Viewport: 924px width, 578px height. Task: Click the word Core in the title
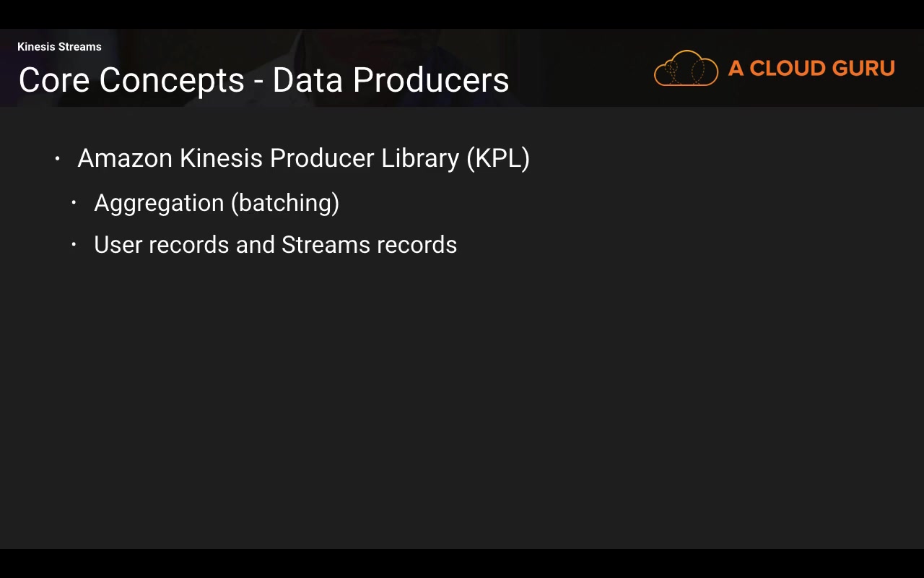[x=53, y=80]
